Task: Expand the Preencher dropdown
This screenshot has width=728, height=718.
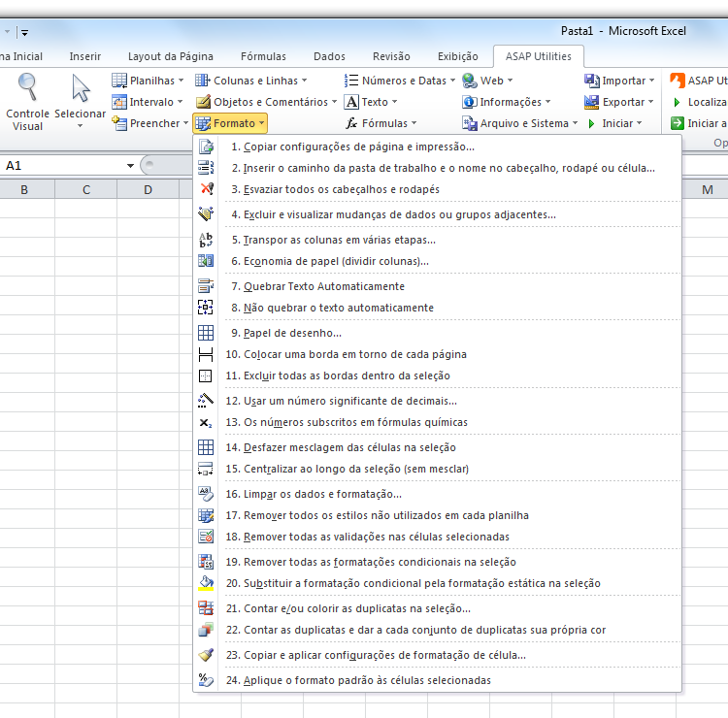Action: pos(149,123)
